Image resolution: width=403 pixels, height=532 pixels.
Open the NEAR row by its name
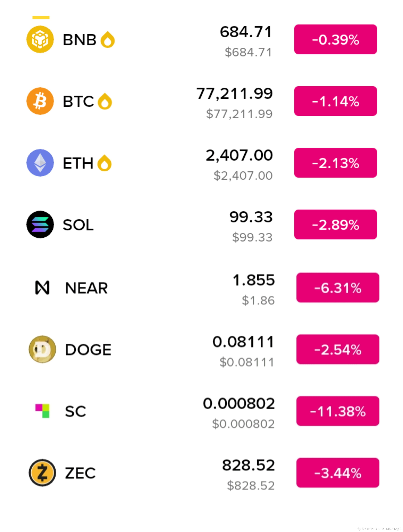[87, 288]
